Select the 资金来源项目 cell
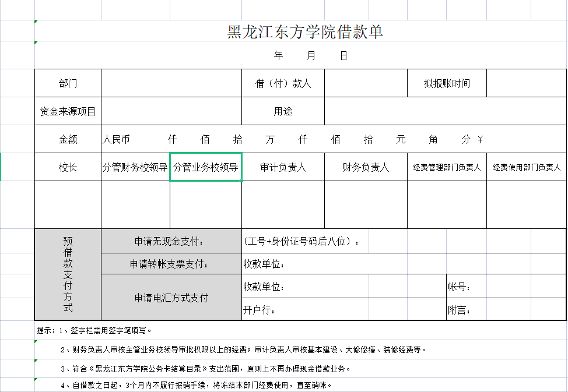The width and height of the screenshot is (568, 392). point(68,111)
